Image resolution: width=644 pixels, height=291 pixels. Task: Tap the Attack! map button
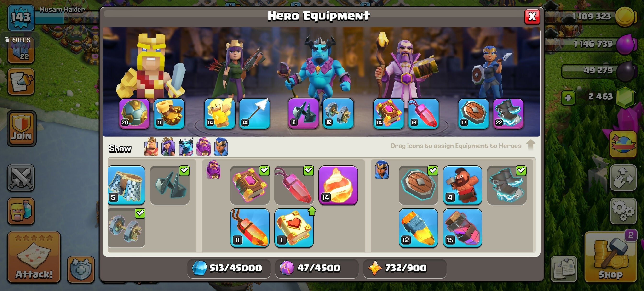point(34,257)
